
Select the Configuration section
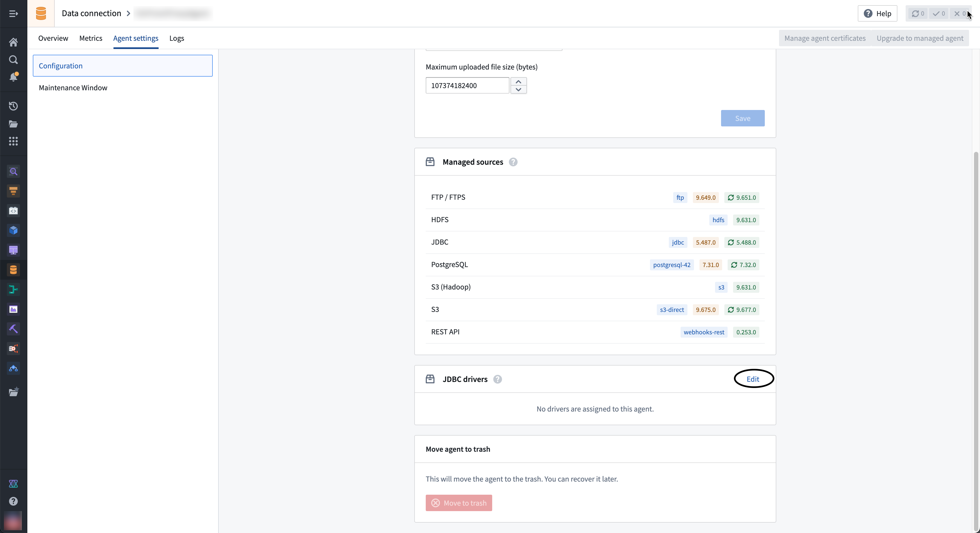click(122, 65)
